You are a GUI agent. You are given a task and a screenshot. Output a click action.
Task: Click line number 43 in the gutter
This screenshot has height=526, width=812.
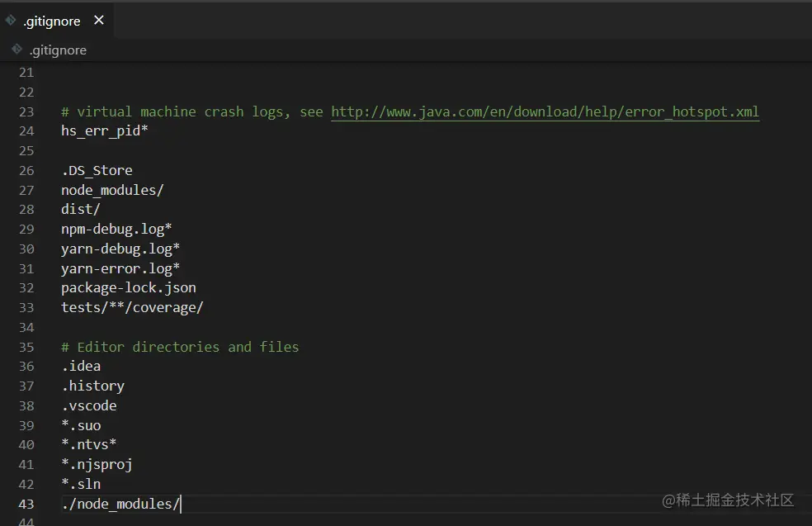26,505
